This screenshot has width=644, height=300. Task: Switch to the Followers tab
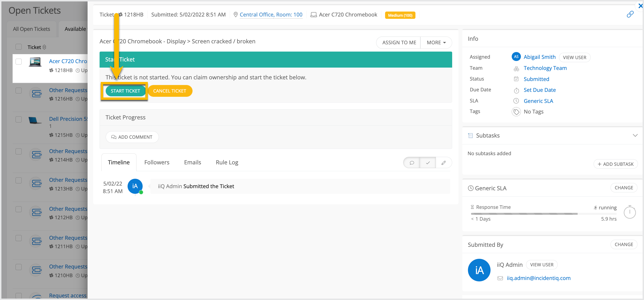157,162
